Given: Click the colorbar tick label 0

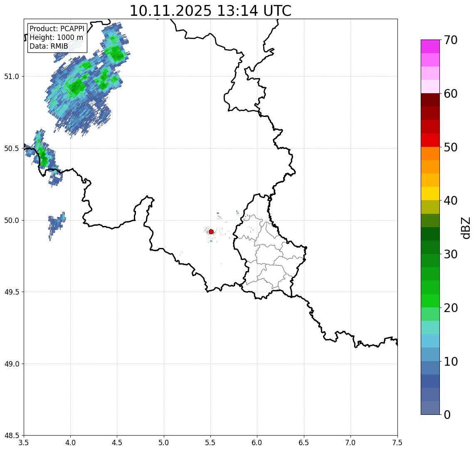Looking at the screenshot, I should pyautogui.click(x=447, y=414).
